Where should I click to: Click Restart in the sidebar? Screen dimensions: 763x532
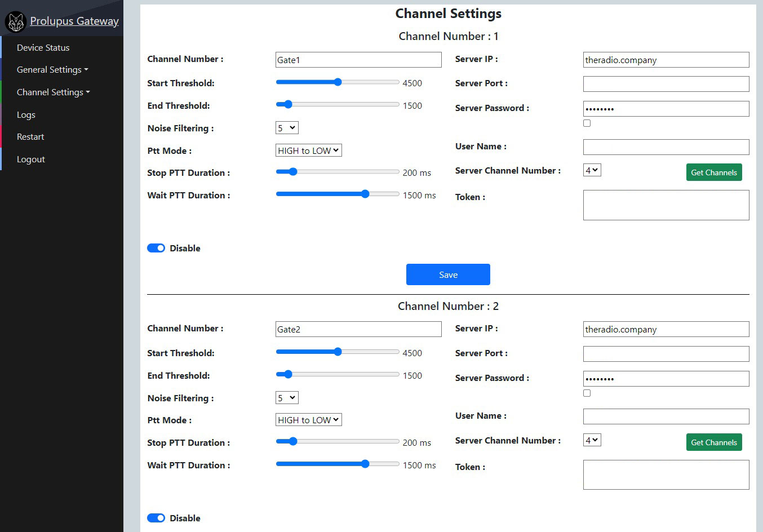[x=30, y=136]
